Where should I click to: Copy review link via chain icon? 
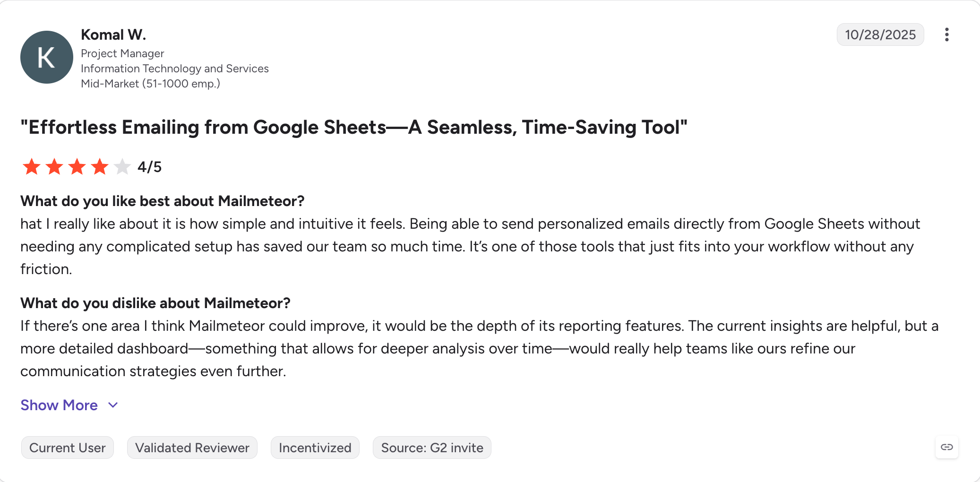click(x=946, y=447)
